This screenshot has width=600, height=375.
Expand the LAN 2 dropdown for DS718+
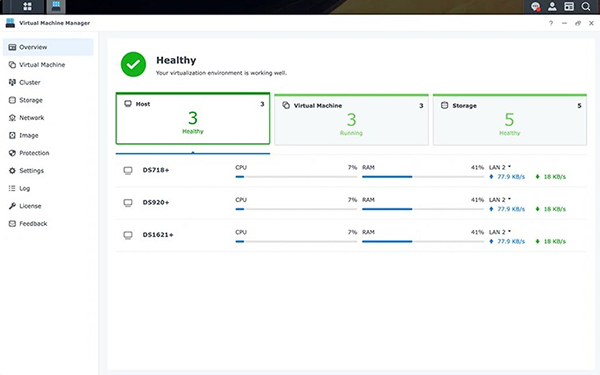(500, 167)
